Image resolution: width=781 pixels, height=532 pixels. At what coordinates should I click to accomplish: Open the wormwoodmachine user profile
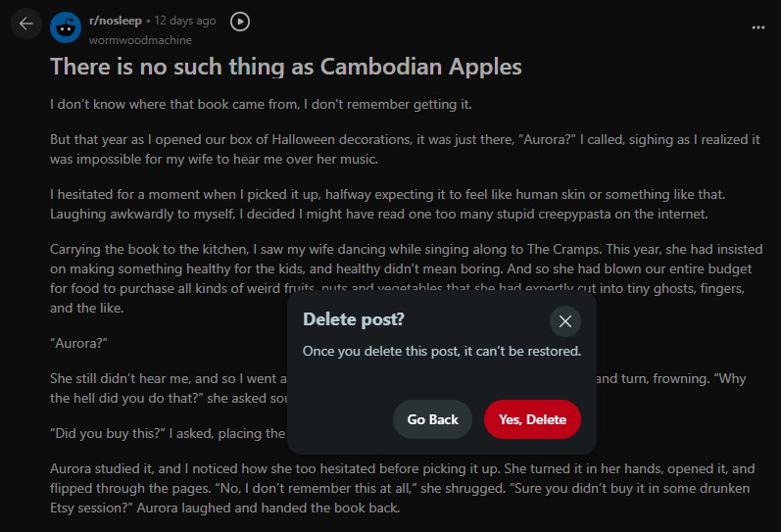pyautogui.click(x=140, y=40)
